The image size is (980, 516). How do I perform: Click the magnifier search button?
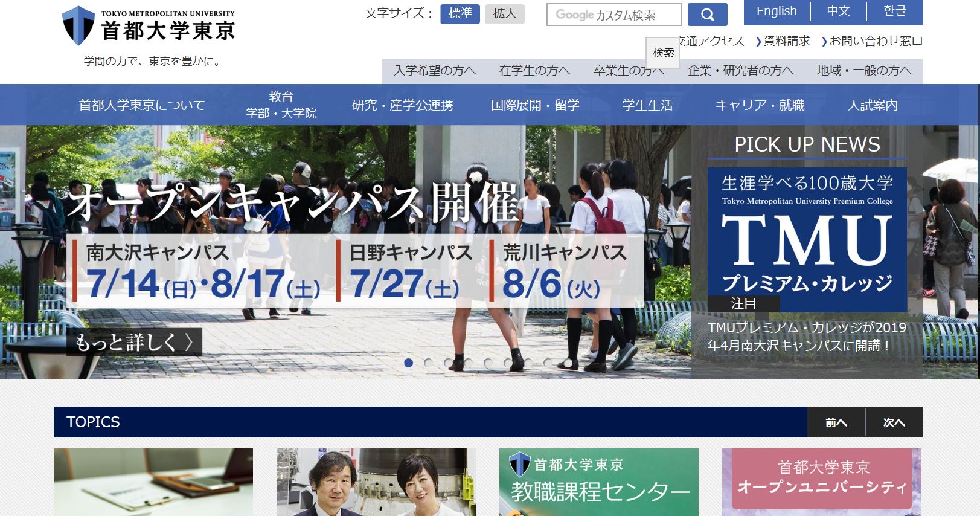(x=707, y=15)
